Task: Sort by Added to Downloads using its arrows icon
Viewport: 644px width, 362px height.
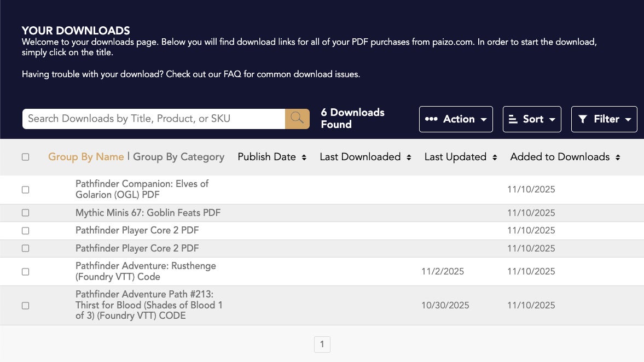Action: [x=618, y=157]
